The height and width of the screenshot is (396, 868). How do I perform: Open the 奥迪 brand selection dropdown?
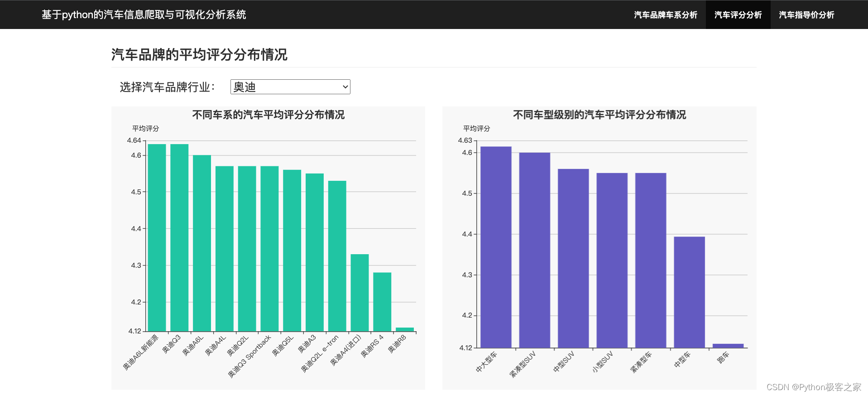click(x=290, y=87)
